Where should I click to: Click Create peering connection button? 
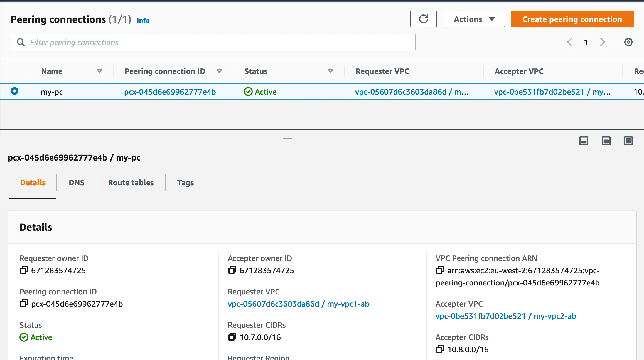pyautogui.click(x=572, y=19)
